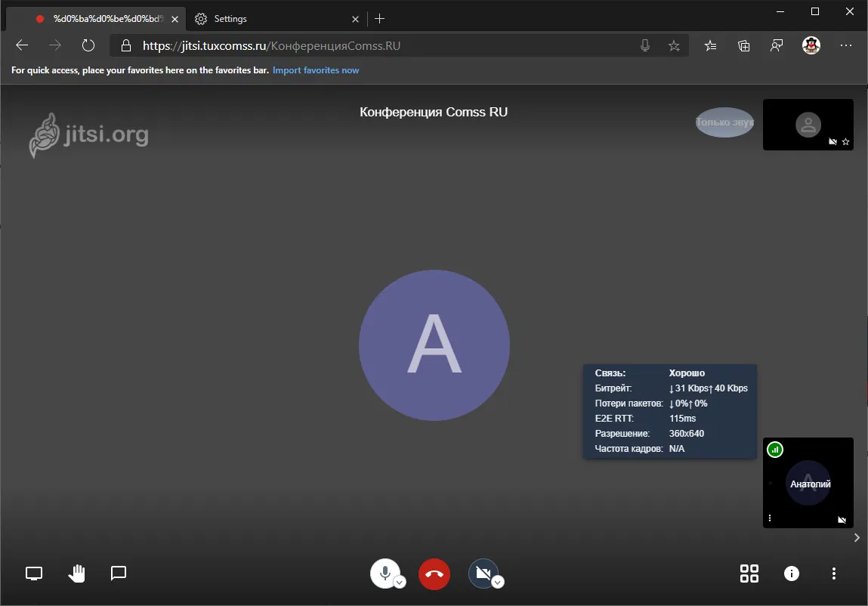868x606 pixels.
Task: Click the 'Хорошо' connection status value
Action: (x=687, y=373)
